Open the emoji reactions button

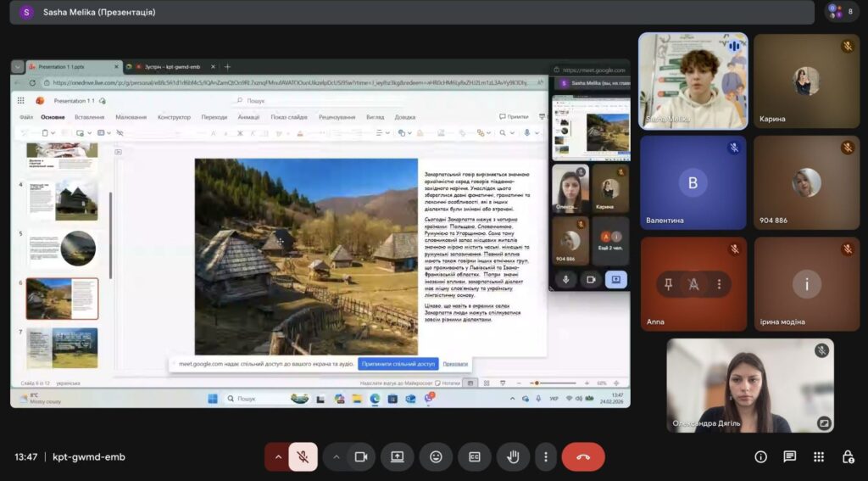click(437, 457)
